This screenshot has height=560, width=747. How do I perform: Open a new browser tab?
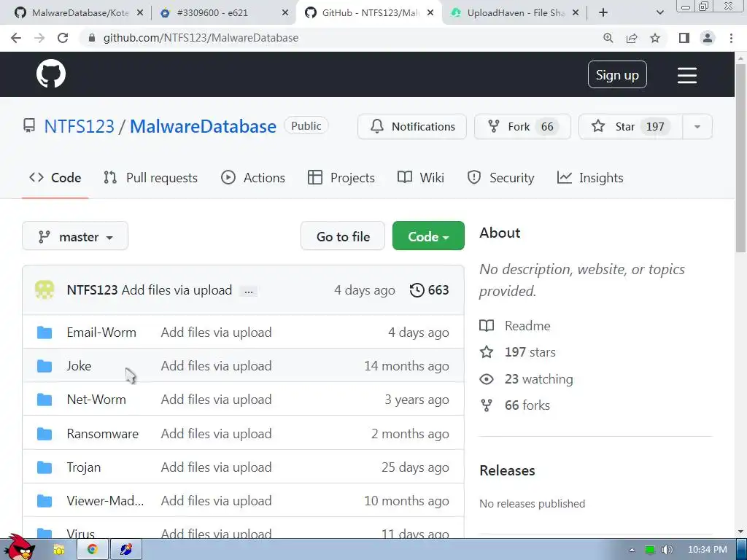click(x=603, y=13)
